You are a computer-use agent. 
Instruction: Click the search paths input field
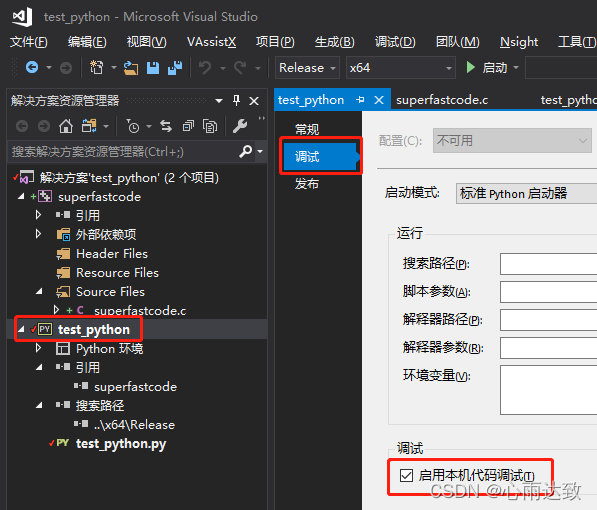click(x=548, y=264)
